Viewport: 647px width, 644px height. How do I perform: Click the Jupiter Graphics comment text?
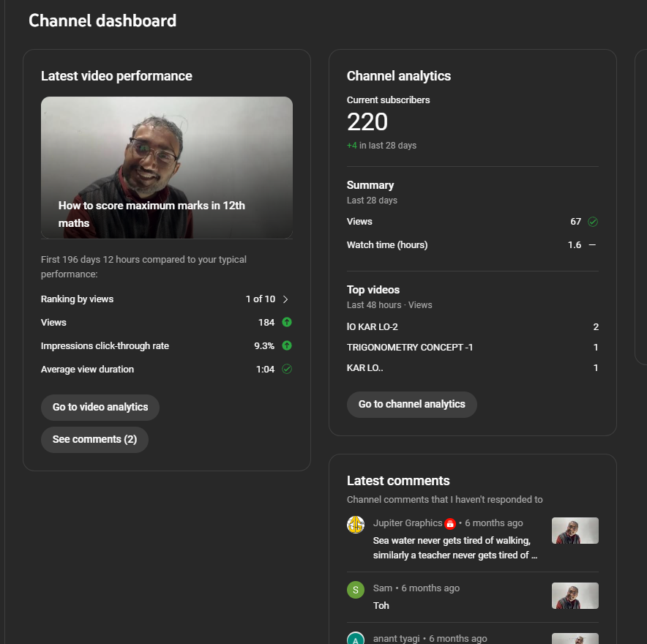coord(455,548)
